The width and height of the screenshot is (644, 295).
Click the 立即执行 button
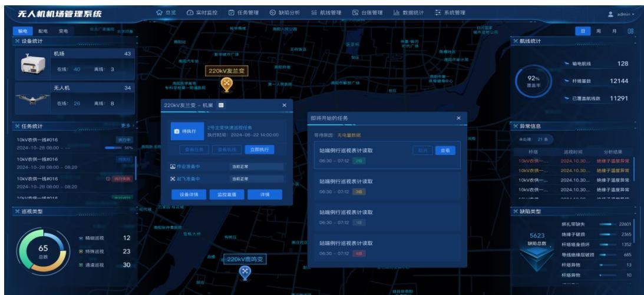[x=260, y=150]
